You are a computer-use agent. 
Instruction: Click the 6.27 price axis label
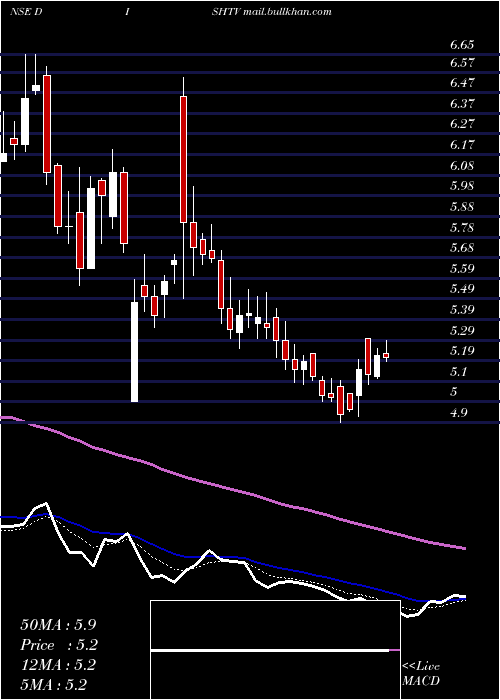[x=462, y=124]
